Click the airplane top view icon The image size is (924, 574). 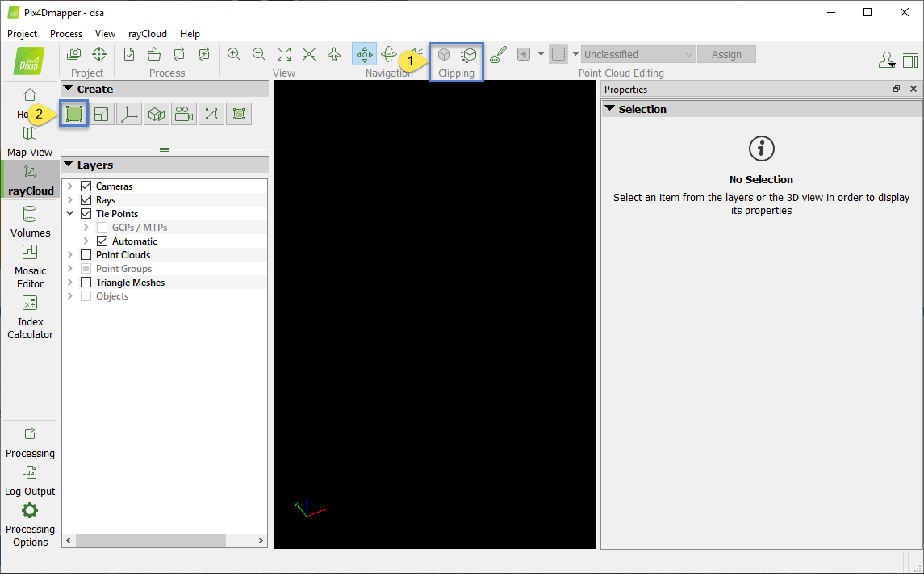coord(334,54)
